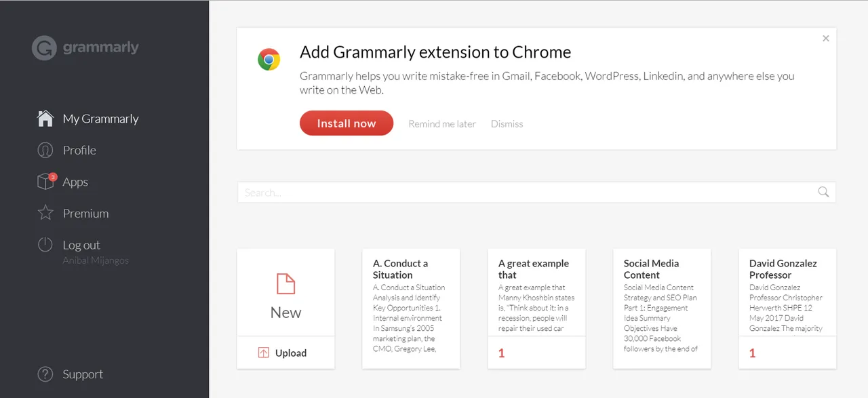868x398 pixels.
Task: Click Remind me later link
Action: [x=442, y=123]
